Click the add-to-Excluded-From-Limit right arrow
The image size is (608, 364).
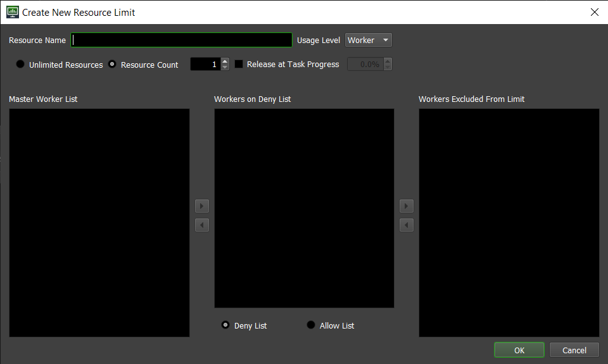(407, 206)
